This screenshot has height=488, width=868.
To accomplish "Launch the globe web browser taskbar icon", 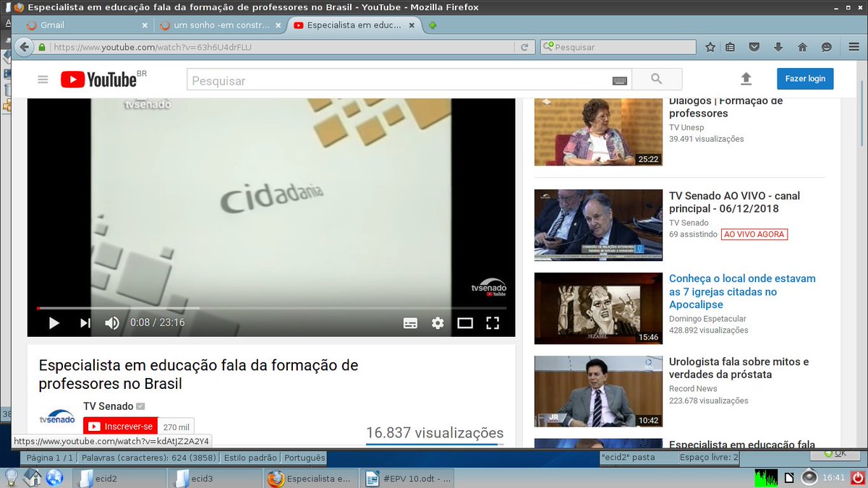I will (x=55, y=477).
